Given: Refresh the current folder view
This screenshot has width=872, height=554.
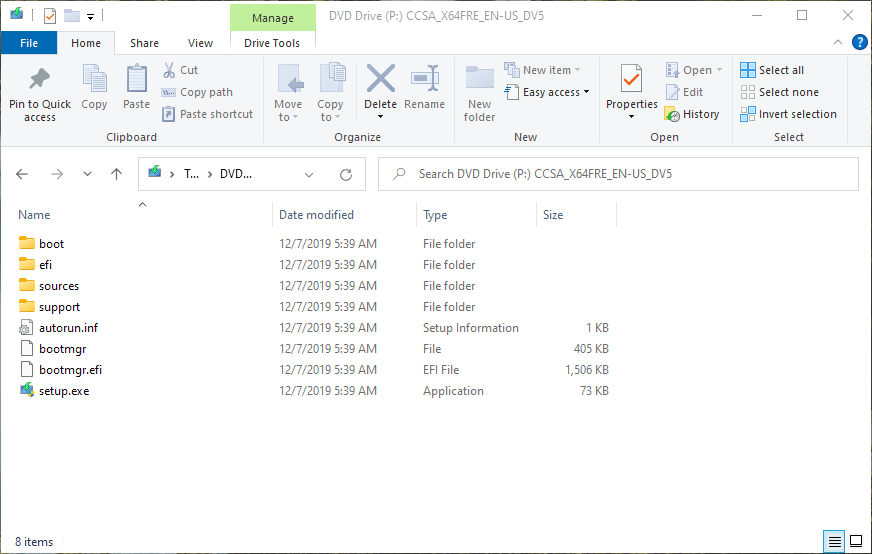Looking at the screenshot, I should (x=346, y=174).
